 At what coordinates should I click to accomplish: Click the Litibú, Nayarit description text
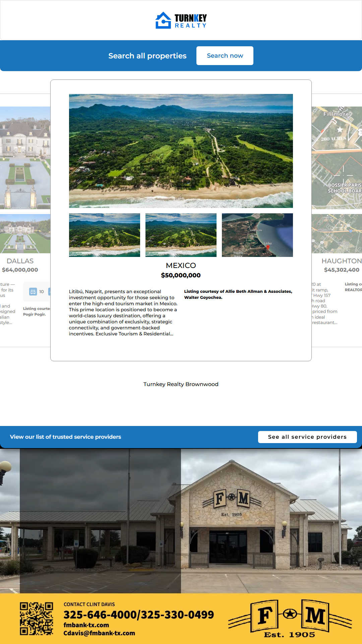pyautogui.click(x=123, y=313)
